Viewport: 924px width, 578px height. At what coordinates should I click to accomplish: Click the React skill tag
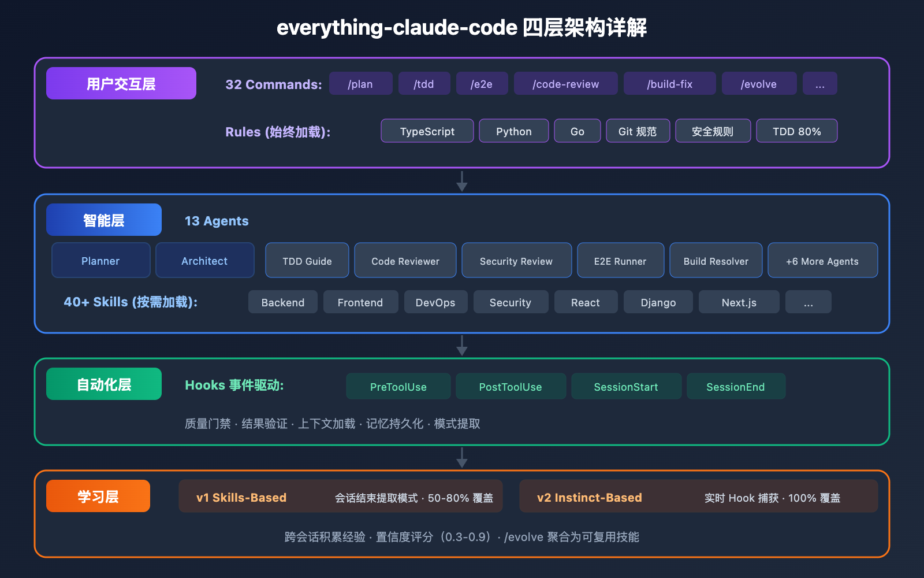pos(586,302)
